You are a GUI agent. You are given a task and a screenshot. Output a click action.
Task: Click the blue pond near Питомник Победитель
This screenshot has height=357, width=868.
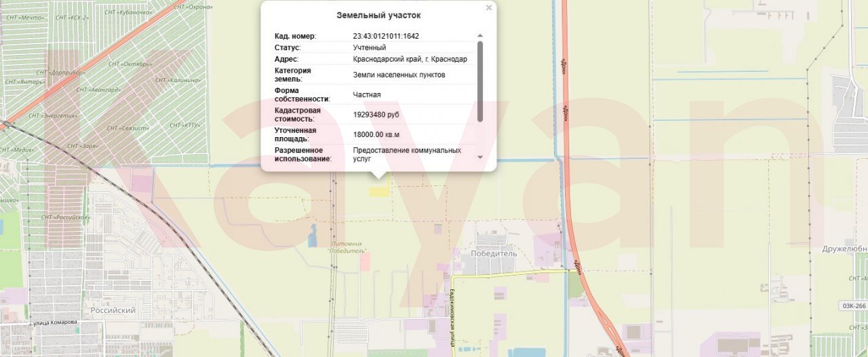[x=311, y=236]
